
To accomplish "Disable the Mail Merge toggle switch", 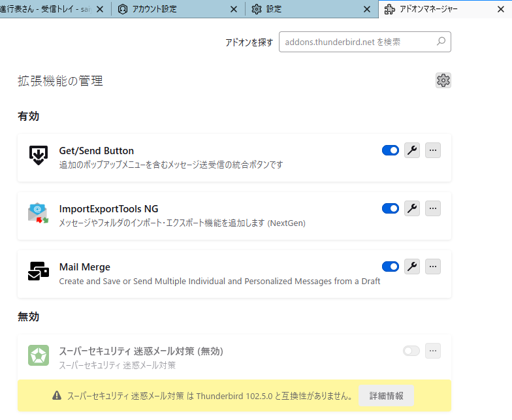I will pyautogui.click(x=391, y=267).
